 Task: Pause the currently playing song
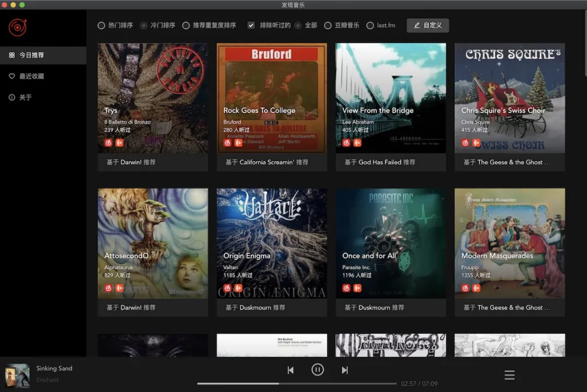coord(317,370)
